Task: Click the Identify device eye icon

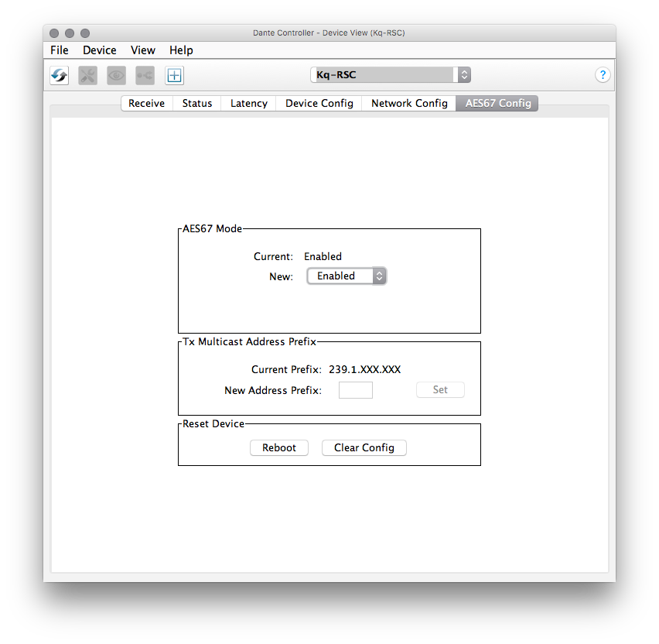Action: [x=117, y=76]
